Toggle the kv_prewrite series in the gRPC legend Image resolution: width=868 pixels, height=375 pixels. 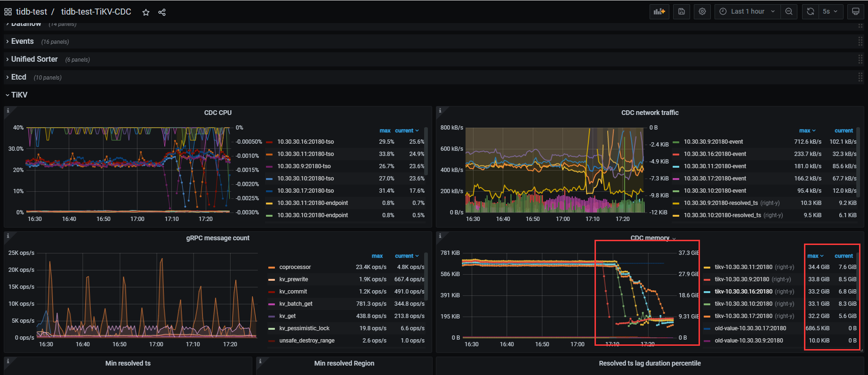pos(293,279)
